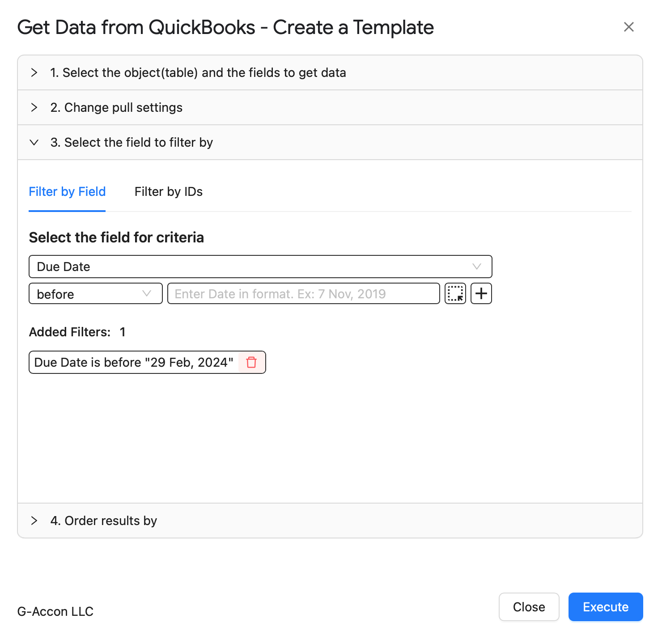Open the Due Date field dropdown
The width and height of the screenshot is (662, 644).
(x=260, y=267)
